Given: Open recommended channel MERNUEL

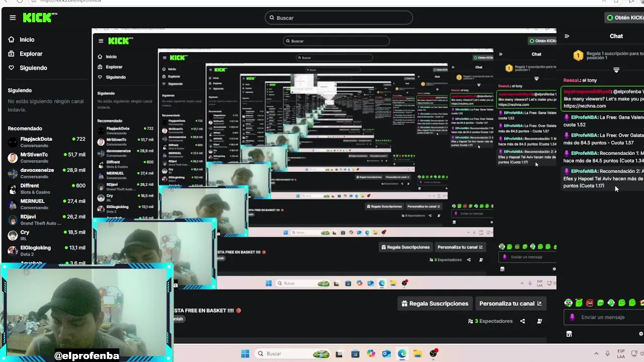Looking at the screenshot, I should (x=47, y=204).
